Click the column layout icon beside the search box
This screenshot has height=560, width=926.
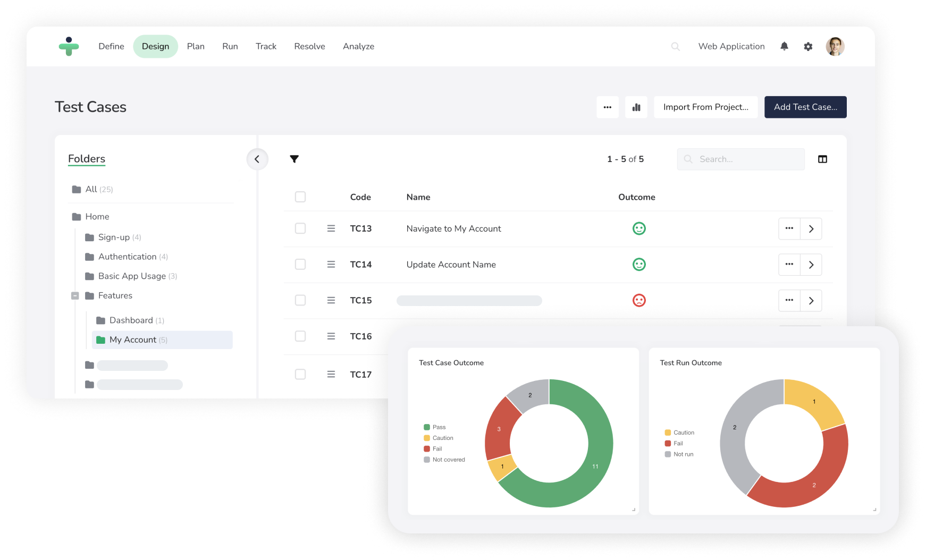click(x=822, y=159)
